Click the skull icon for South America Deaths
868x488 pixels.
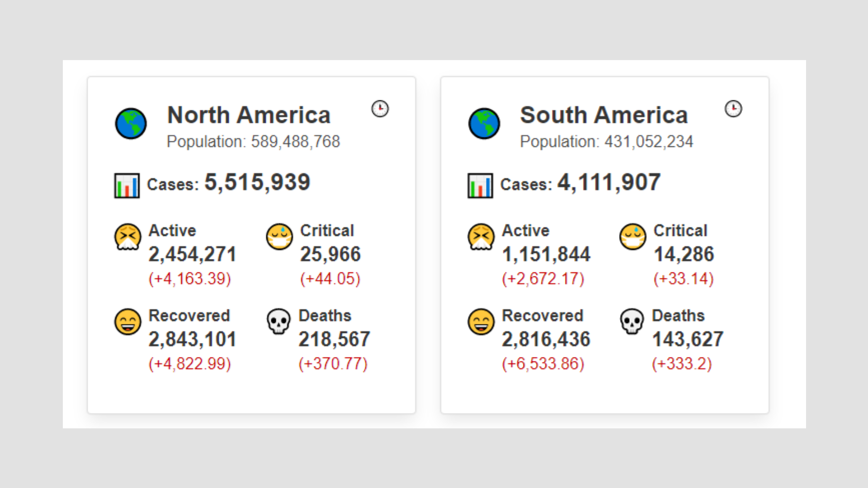[x=632, y=322]
